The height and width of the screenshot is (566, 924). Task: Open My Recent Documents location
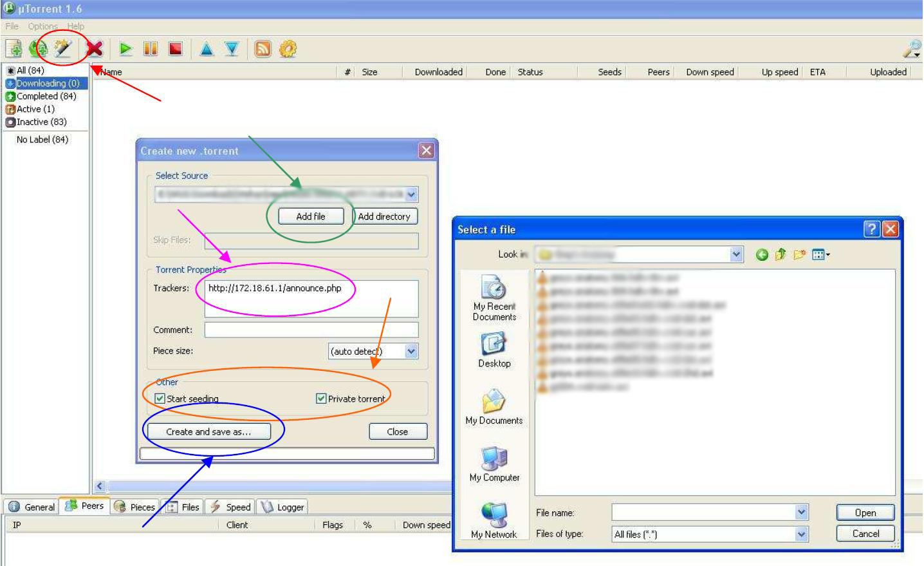[494, 297]
